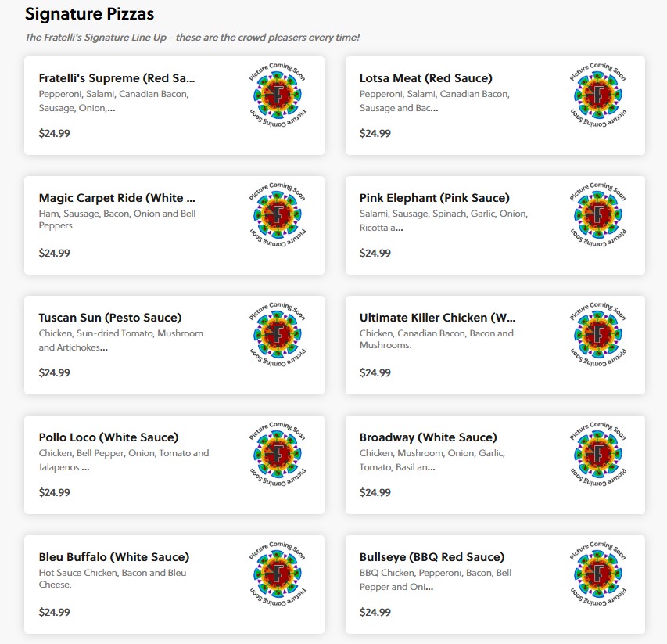Open Pink Elephant (Pink Sauce) title
This screenshot has height=644, width=667.
434,198
